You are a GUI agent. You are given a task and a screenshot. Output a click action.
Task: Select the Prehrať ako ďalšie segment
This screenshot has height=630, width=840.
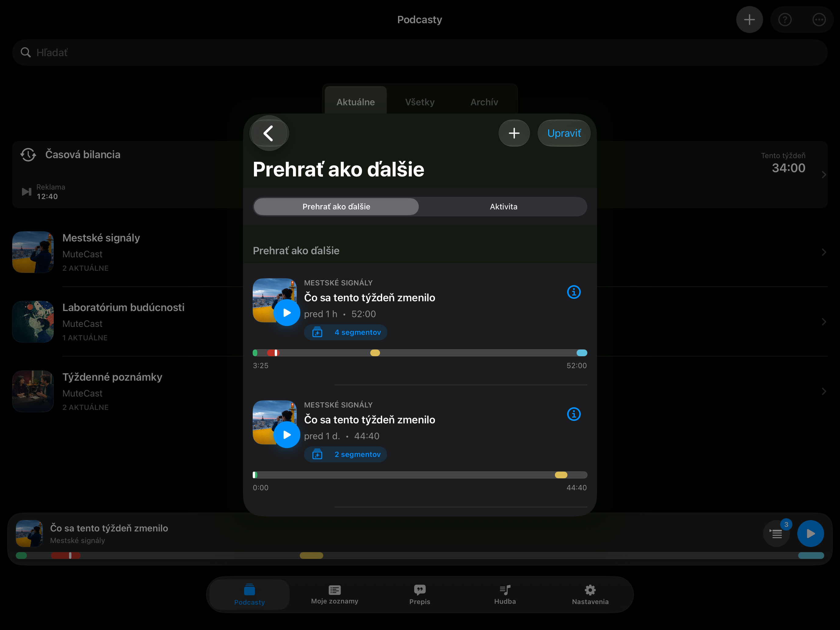click(x=336, y=207)
